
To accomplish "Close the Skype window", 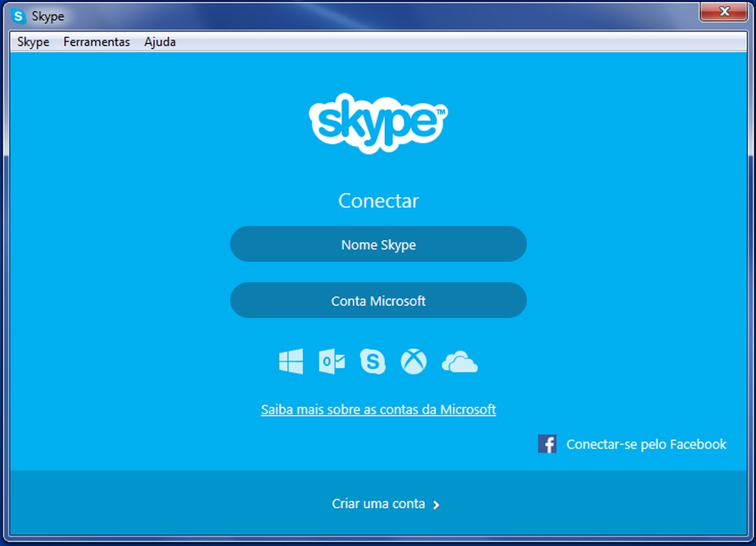I will coord(724,11).
